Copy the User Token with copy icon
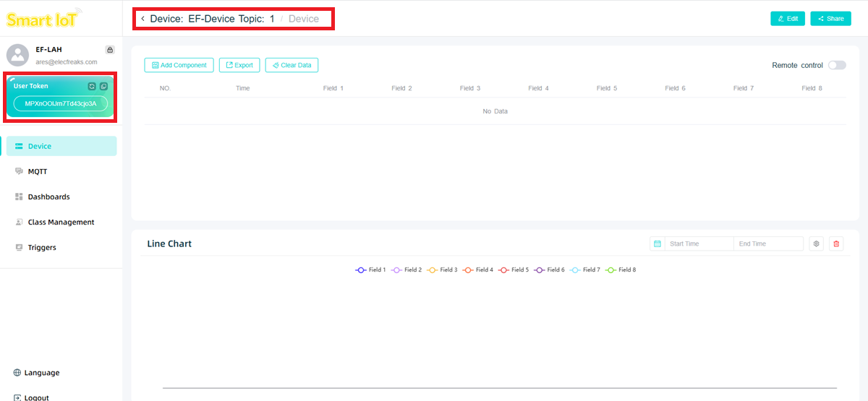 pyautogui.click(x=104, y=86)
